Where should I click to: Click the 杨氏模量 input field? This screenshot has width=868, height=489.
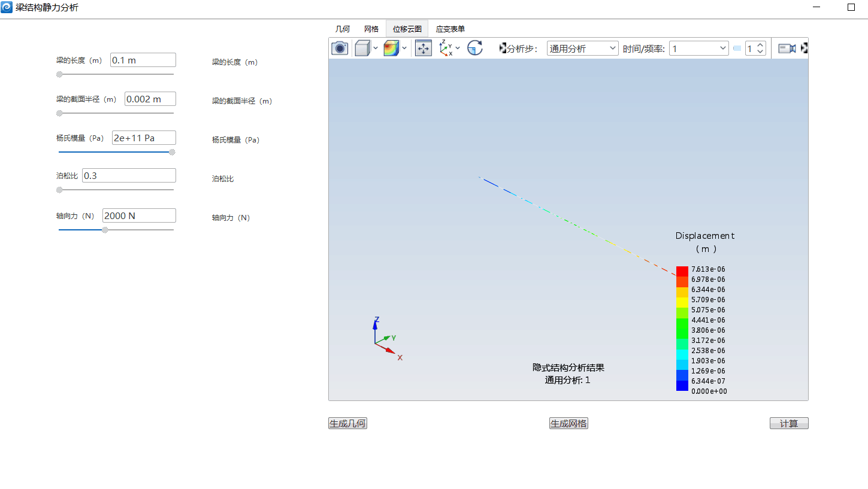[144, 138]
